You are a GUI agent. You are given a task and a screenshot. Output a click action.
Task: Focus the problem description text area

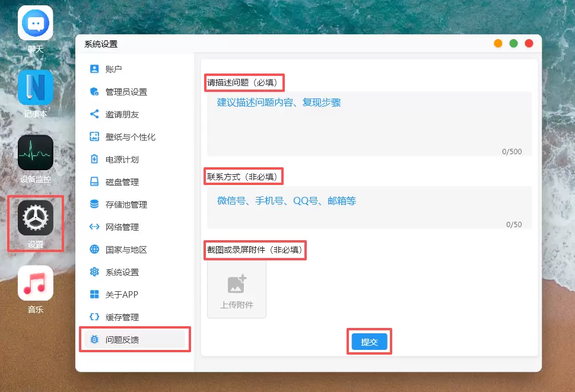[369, 123]
